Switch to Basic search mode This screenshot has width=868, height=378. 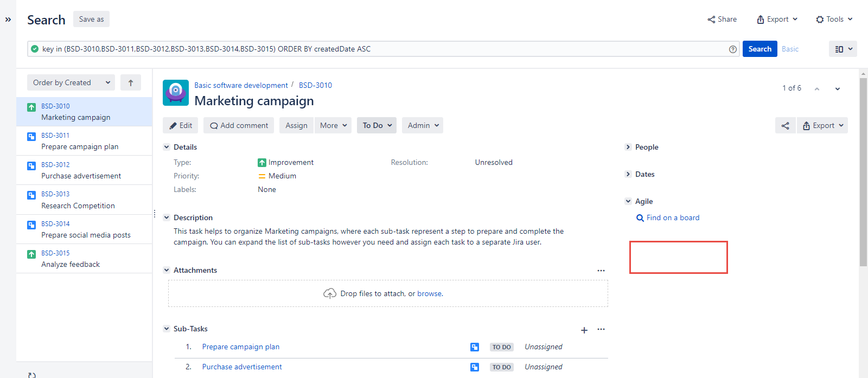790,49
